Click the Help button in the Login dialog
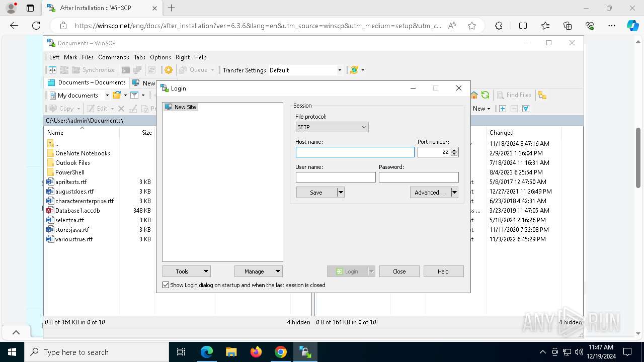This screenshot has height=362, width=644. click(x=443, y=271)
